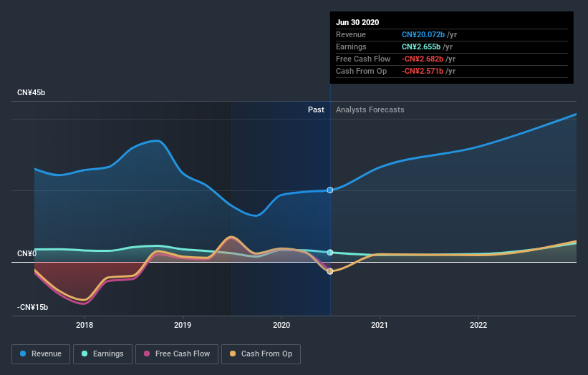This screenshot has width=588, height=375.
Task: Click the Earnings row label in tooltip
Action: [351, 47]
